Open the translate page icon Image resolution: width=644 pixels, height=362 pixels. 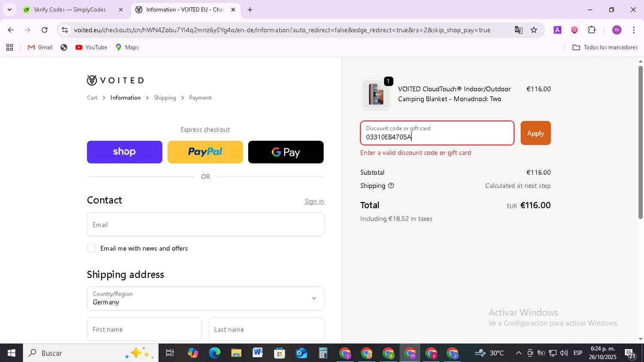(519, 30)
